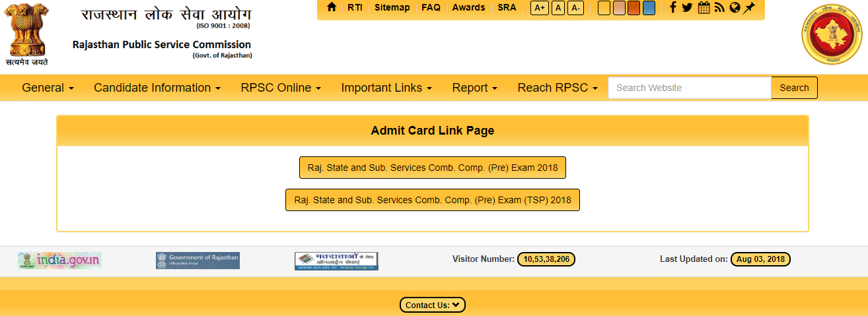The image size is (868, 316).
Task: Open the Government of Rajasthan banner
Action: [x=198, y=261]
